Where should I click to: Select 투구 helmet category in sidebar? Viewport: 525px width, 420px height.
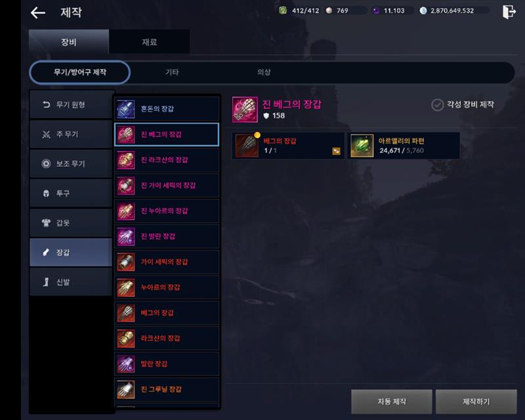pyautogui.click(x=71, y=193)
